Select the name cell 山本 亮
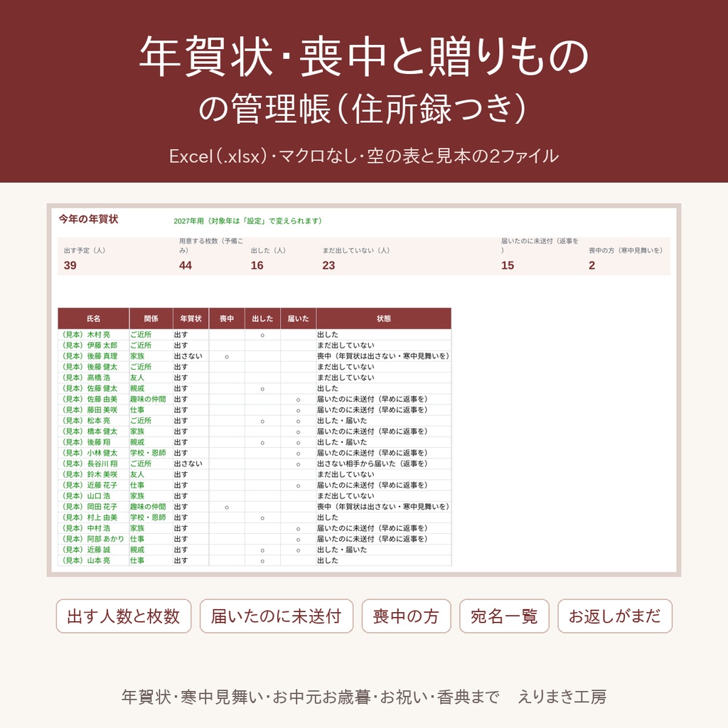This screenshot has height=728, width=728. tap(93, 560)
